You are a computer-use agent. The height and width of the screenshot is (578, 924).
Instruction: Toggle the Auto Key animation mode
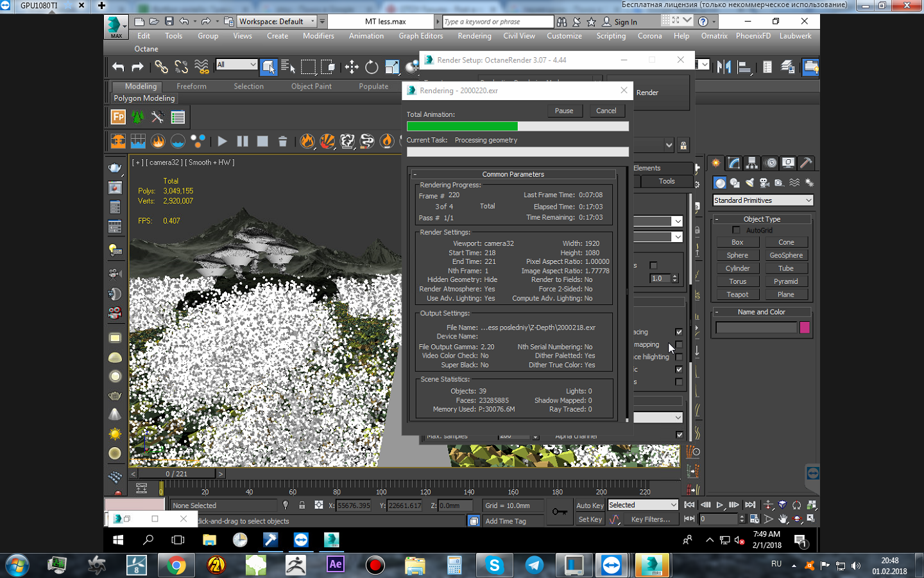(x=589, y=505)
